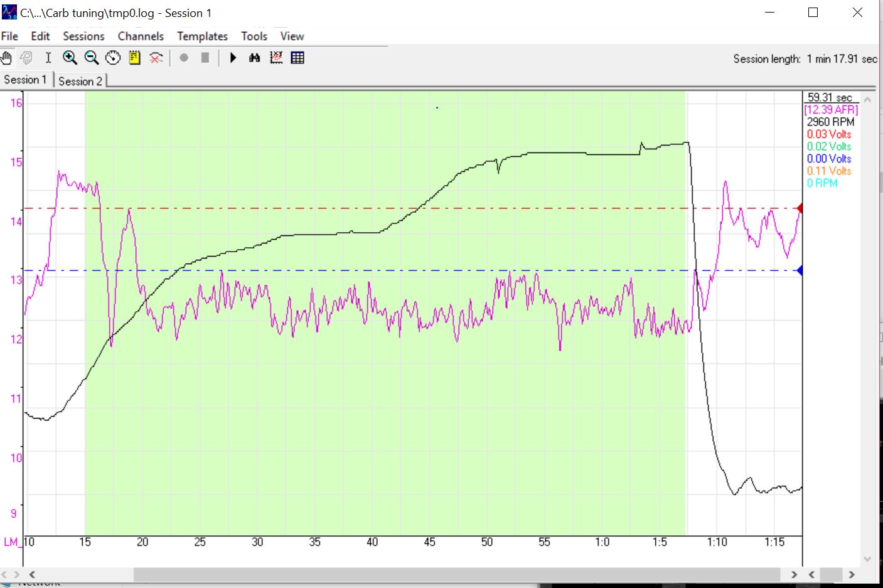
Task: Click the greyed-out hand tool icon
Action: click(26, 58)
